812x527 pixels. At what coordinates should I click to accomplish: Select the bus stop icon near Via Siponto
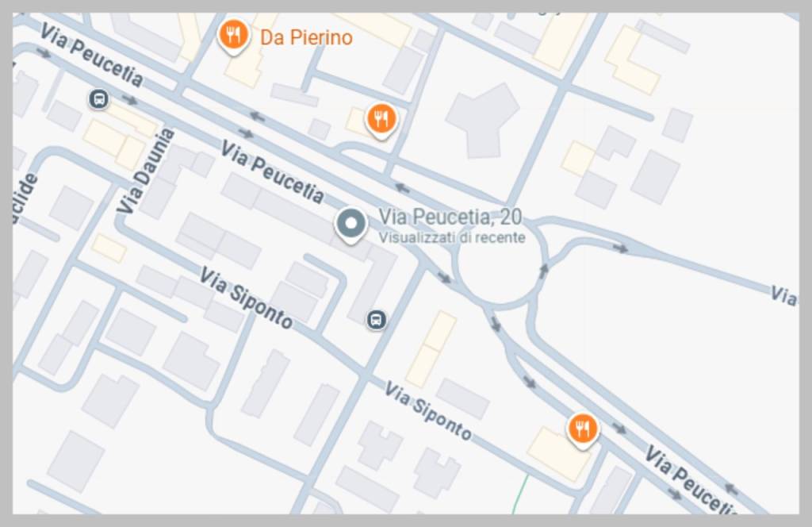coord(376,320)
